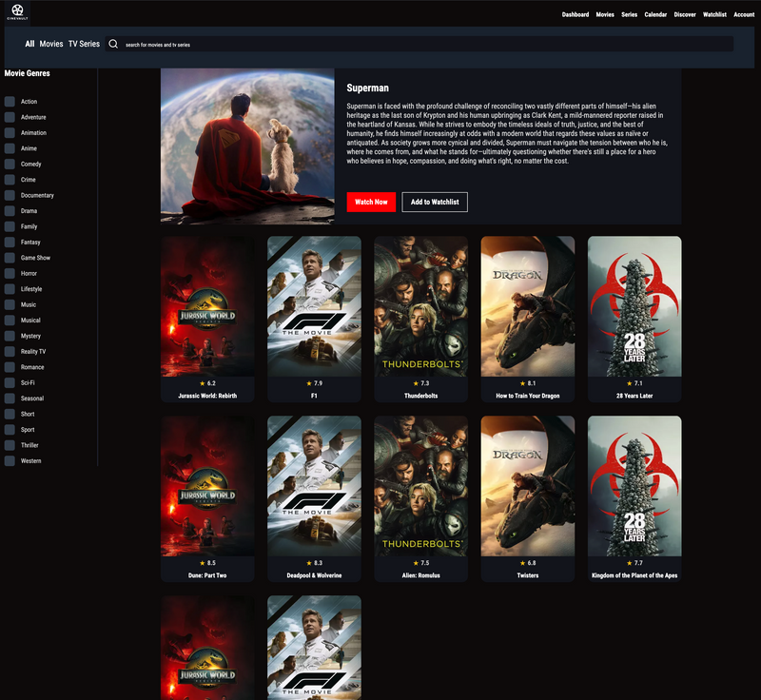Click the search magnifier icon

(x=113, y=44)
